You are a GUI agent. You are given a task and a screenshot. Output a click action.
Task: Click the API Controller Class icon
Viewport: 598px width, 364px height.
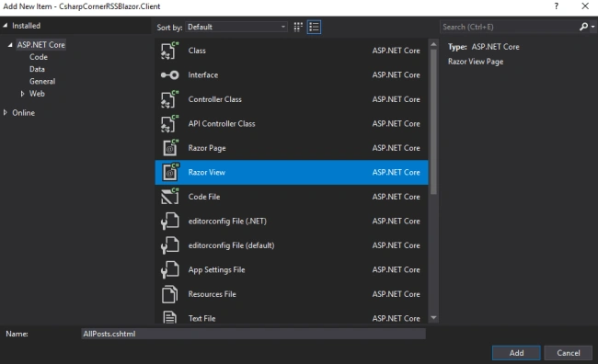[x=169, y=123]
